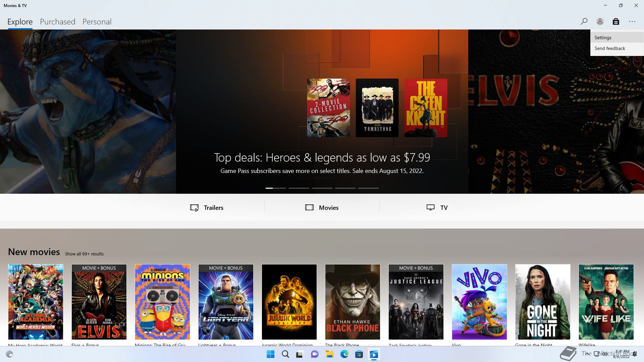644x362 pixels.
Task: Close the three-dot more options menu
Action: [632, 21]
